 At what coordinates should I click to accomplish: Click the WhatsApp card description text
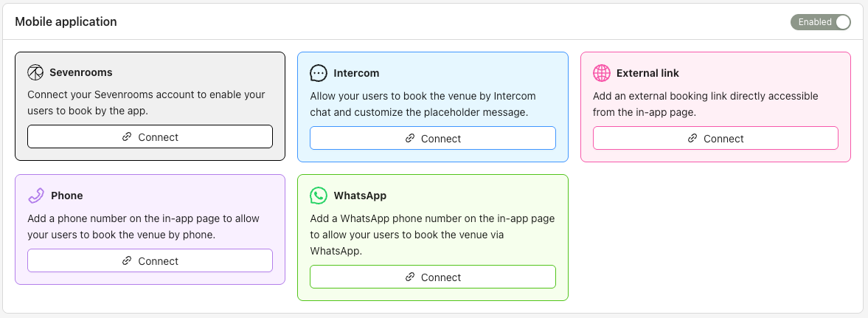pyautogui.click(x=432, y=235)
